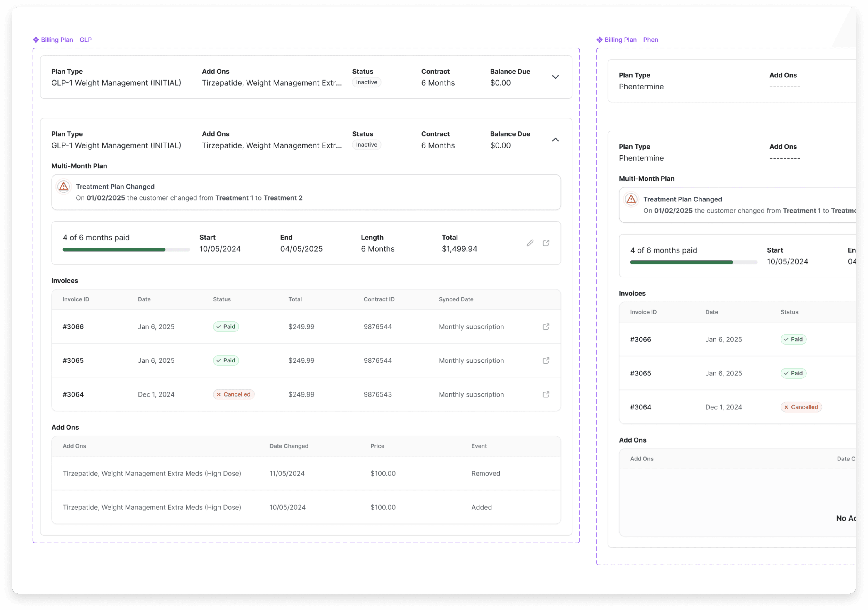Click Inactive status badge in expanded GLP card
The width and height of the screenshot is (868, 610).
point(366,145)
